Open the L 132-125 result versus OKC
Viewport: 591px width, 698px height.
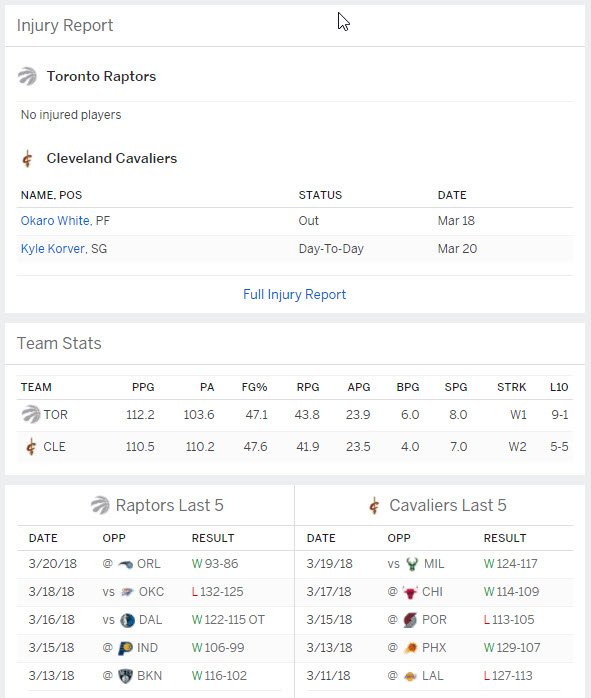[x=217, y=592]
